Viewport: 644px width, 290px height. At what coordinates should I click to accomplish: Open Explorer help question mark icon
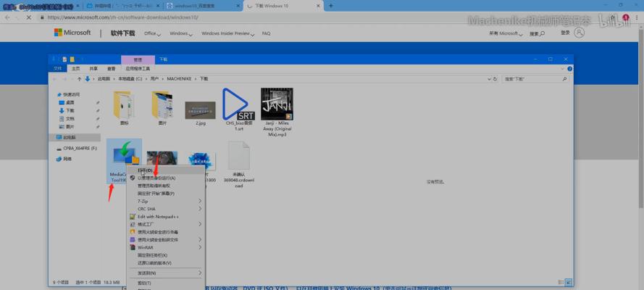[569, 69]
